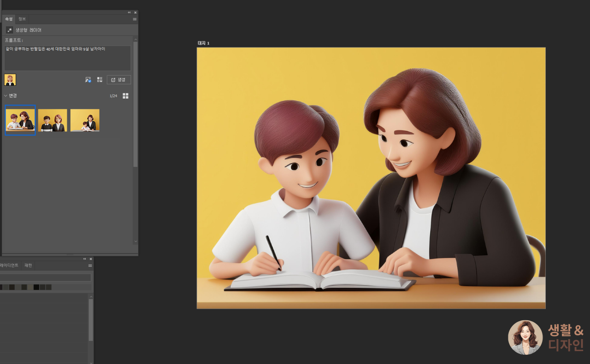Open the 속성 panel hamburger menu
The width and height of the screenshot is (590, 364).
click(x=135, y=19)
